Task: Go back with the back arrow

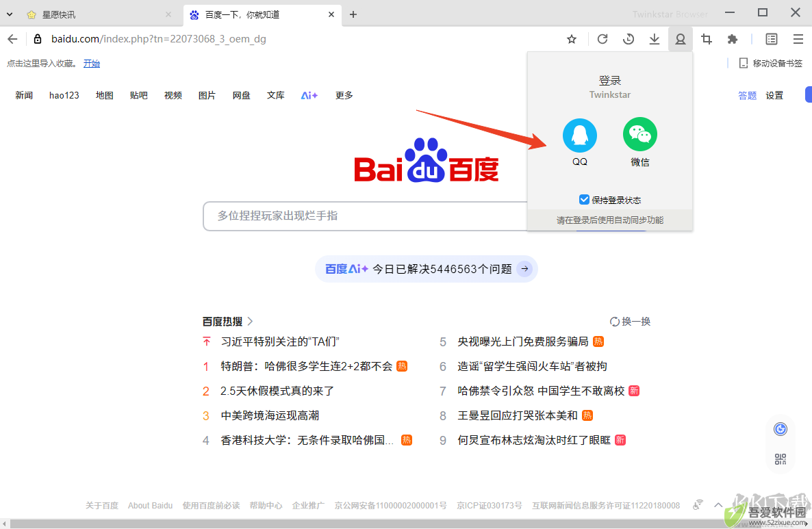Action: click(12, 39)
